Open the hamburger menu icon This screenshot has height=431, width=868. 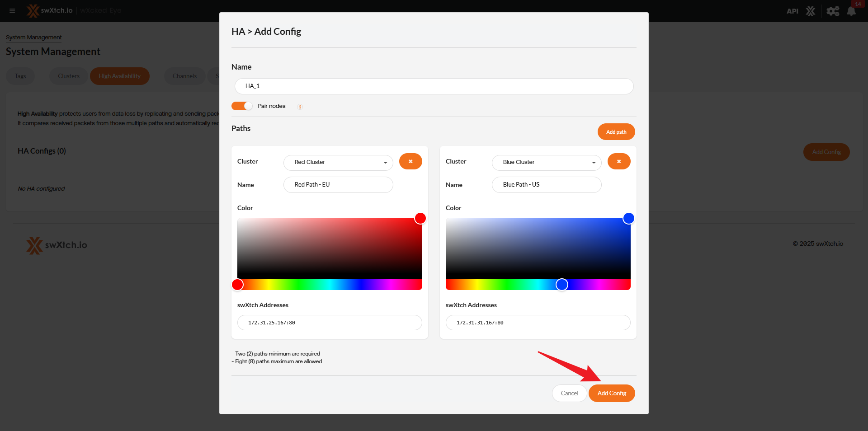[x=12, y=11]
